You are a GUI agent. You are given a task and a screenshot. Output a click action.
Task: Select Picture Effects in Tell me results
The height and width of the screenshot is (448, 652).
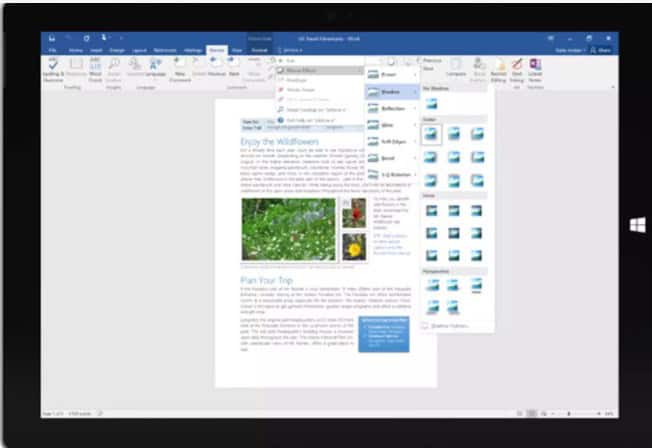(319, 71)
